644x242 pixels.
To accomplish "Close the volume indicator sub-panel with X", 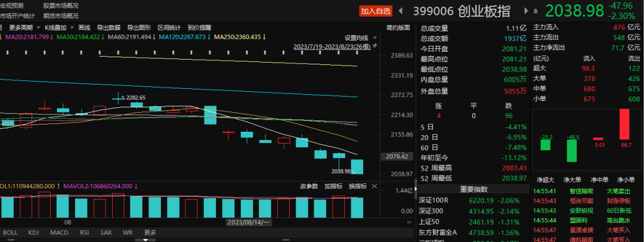I will click(x=374, y=186).
